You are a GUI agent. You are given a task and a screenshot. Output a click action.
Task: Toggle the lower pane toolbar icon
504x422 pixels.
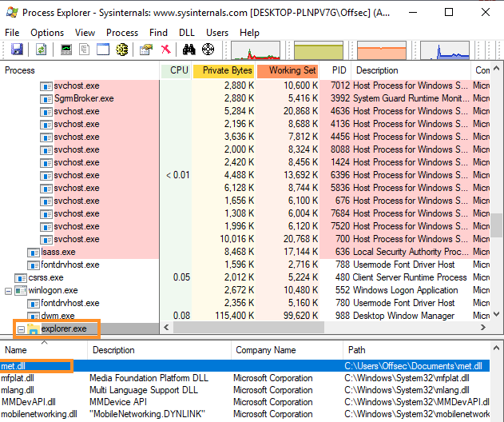tap(103, 50)
